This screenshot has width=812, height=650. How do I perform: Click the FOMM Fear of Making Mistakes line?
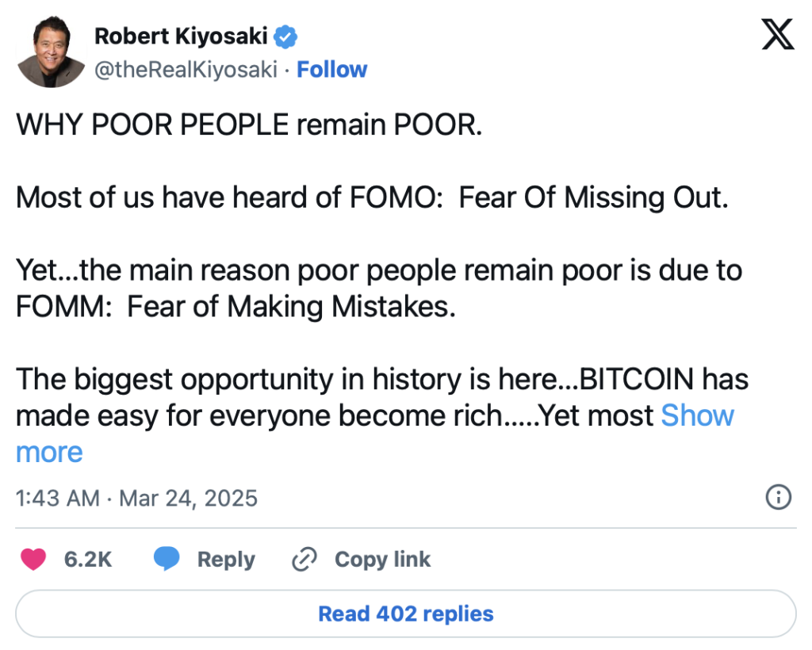pos(236,306)
